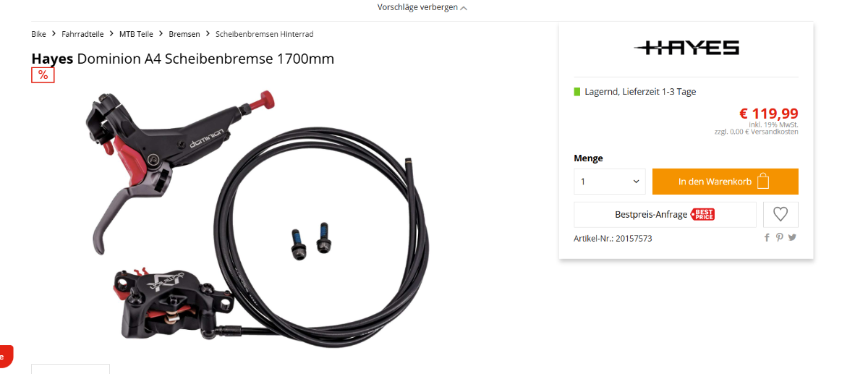Screen dimensions: 868x374
Task: Add product with In den Warenkorb
Action: pyautogui.click(x=725, y=182)
